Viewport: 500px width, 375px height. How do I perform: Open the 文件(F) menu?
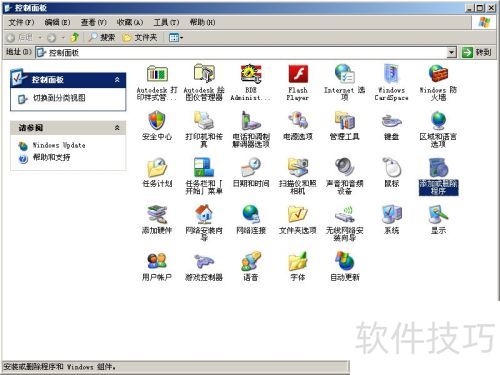tap(21, 22)
